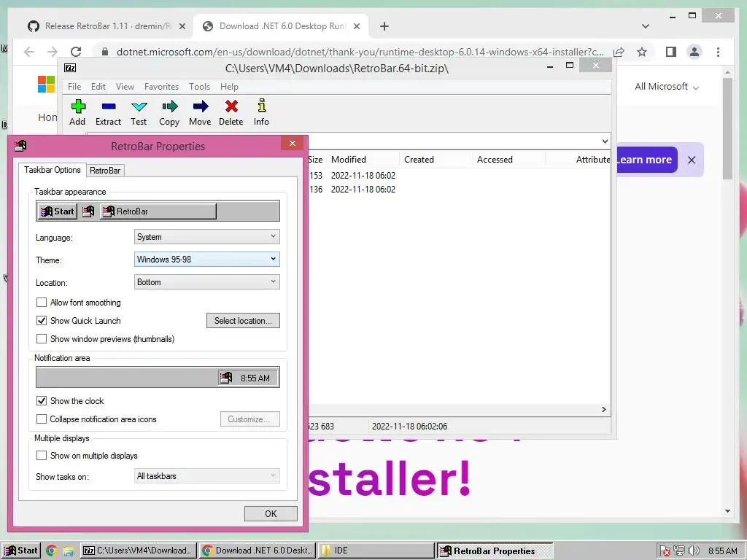Enable Collapse notification area icons
The height and width of the screenshot is (560, 747).
(x=42, y=419)
